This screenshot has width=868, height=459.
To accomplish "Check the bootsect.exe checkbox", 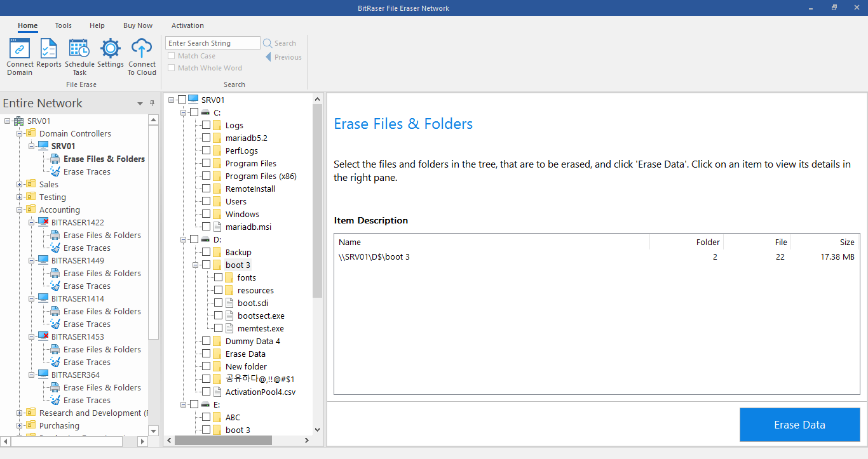I will 218,316.
